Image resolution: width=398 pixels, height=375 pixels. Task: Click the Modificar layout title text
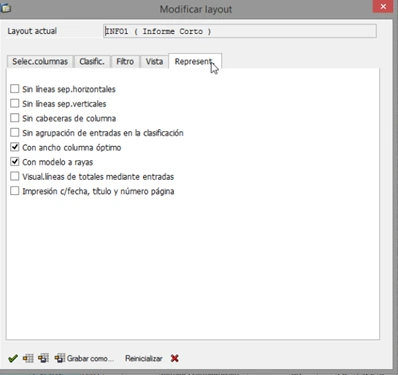[196, 9]
